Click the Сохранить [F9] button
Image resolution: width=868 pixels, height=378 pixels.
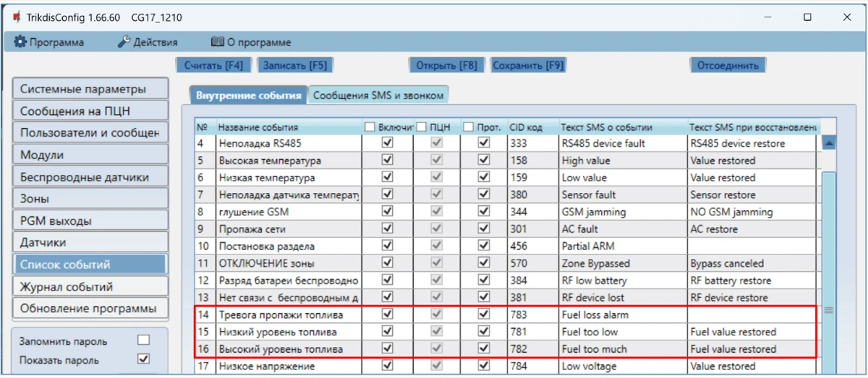pos(528,65)
